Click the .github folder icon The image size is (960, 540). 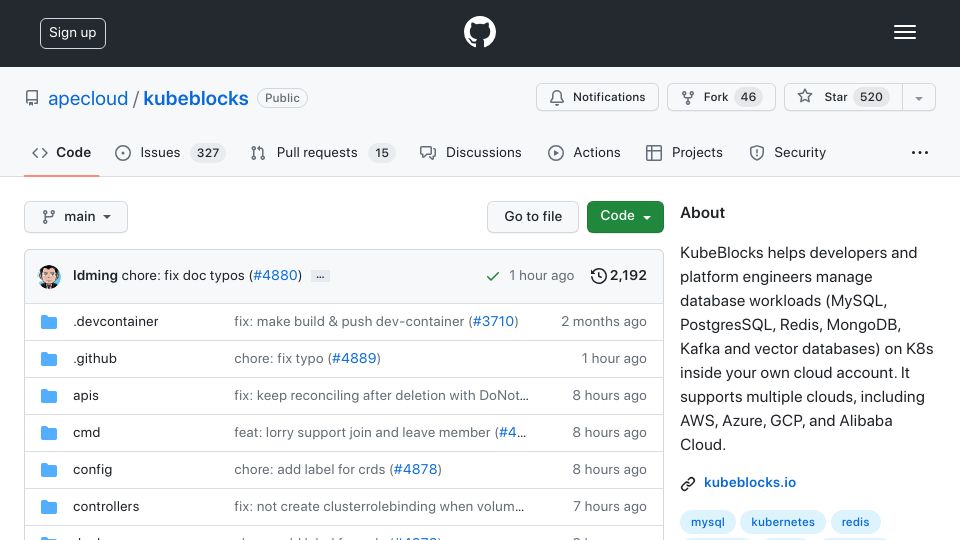pos(49,359)
